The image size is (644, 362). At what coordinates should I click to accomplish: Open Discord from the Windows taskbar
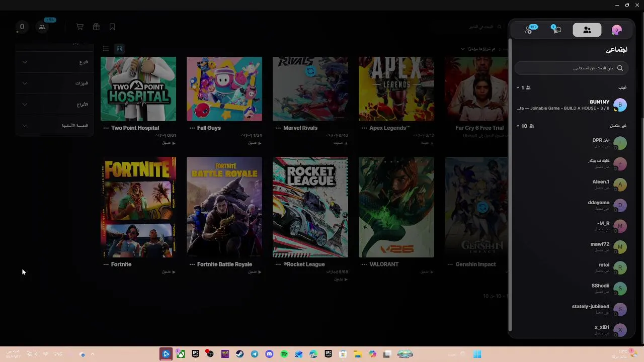[x=269, y=354]
